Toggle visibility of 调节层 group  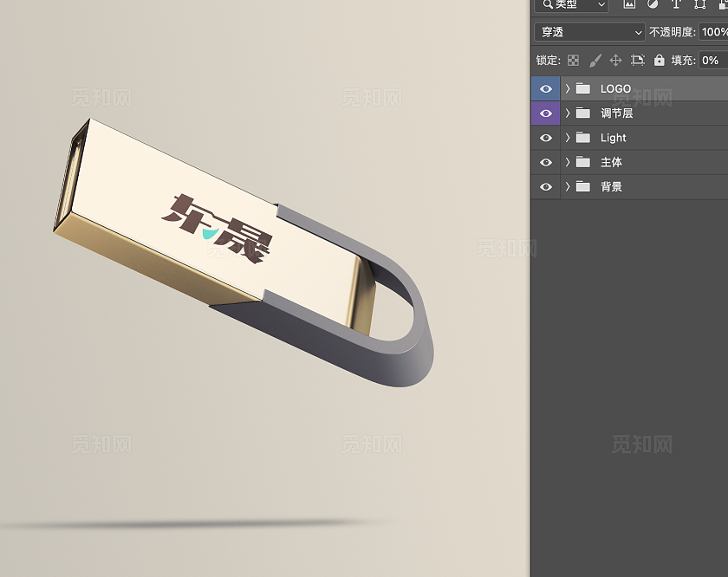[x=545, y=113]
